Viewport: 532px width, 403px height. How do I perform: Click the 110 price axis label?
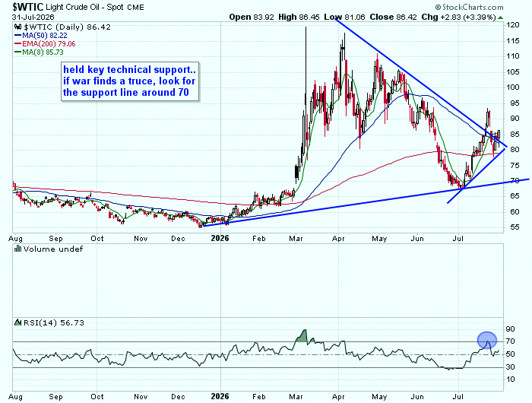click(x=513, y=56)
